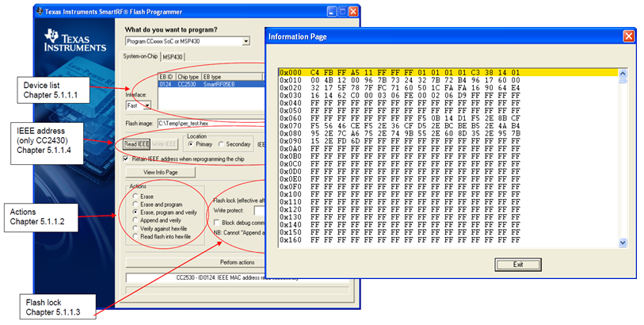Click the SmartRF Flash Programmer title bar icon
644x325 pixels.
40,12
